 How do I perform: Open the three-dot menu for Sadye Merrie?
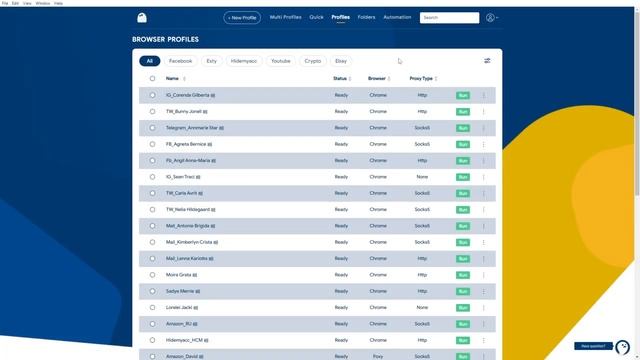point(484,291)
